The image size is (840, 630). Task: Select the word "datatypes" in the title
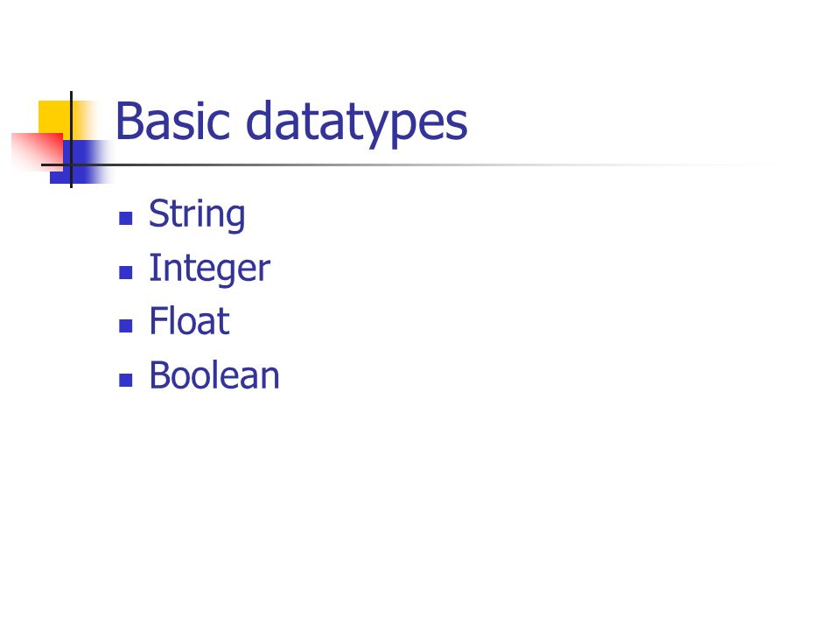[x=357, y=123]
